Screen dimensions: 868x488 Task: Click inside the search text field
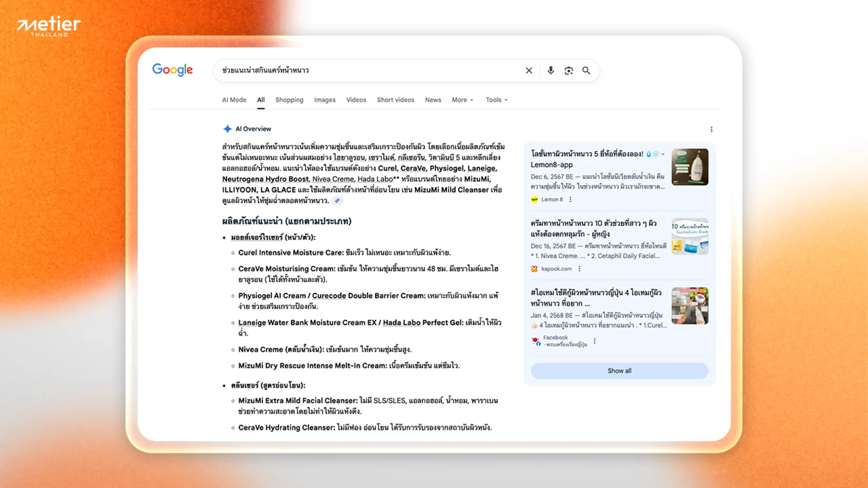tap(367, 70)
